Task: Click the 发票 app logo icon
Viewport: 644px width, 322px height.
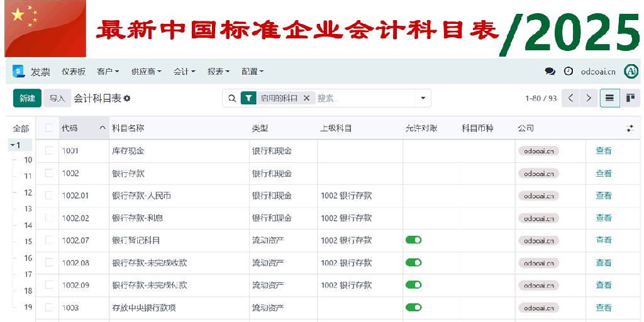Action: (x=18, y=72)
